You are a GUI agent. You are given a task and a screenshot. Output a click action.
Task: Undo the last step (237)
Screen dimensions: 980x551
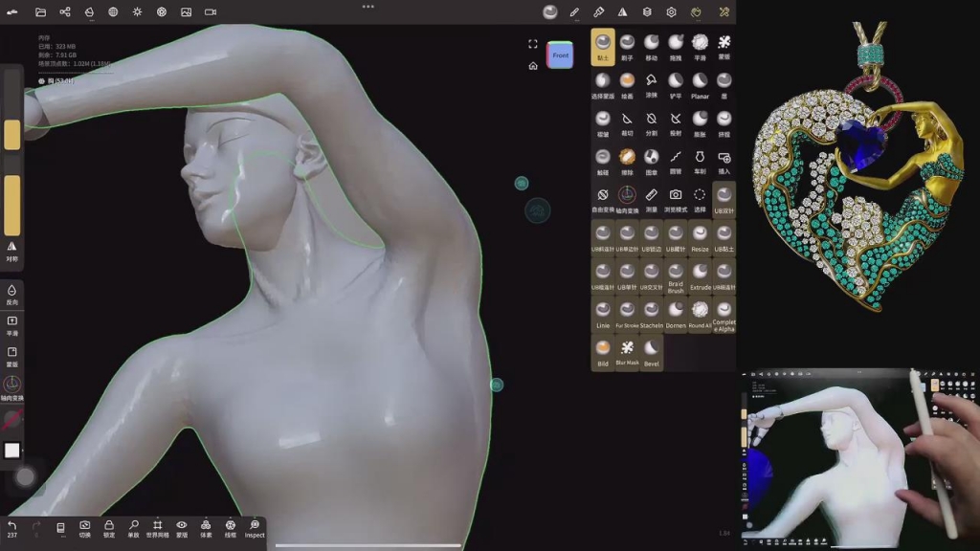[x=11, y=528]
